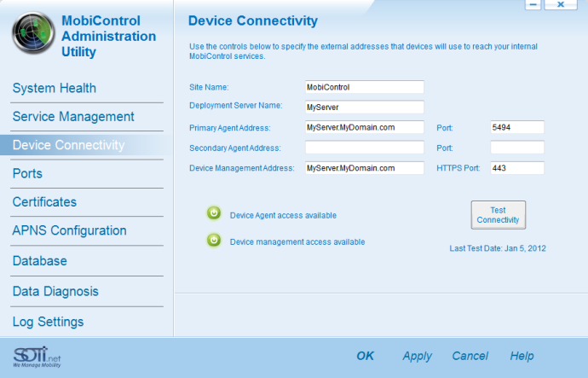Open the System Health section
This screenshot has width=588, height=378.
click(x=55, y=88)
